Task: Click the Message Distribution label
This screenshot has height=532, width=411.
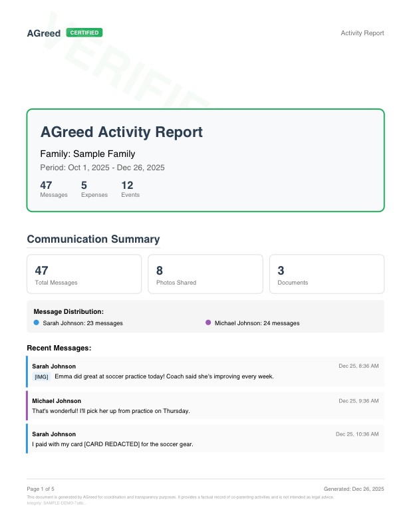Action: pyautogui.click(x=68, y=311)
